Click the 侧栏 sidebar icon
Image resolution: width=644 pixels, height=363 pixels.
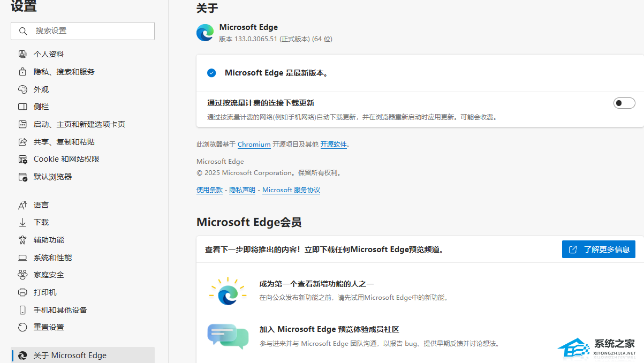click(x=22, y=106)
